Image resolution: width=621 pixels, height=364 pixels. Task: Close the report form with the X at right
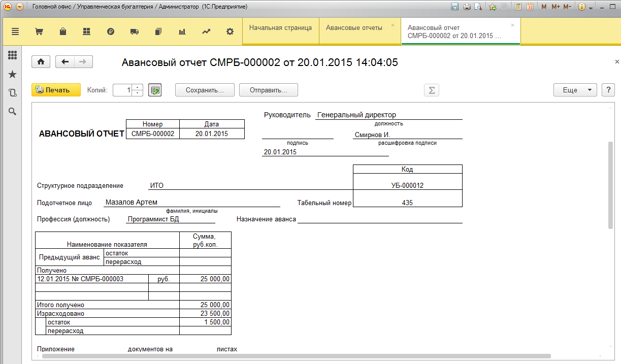(617, 62)
